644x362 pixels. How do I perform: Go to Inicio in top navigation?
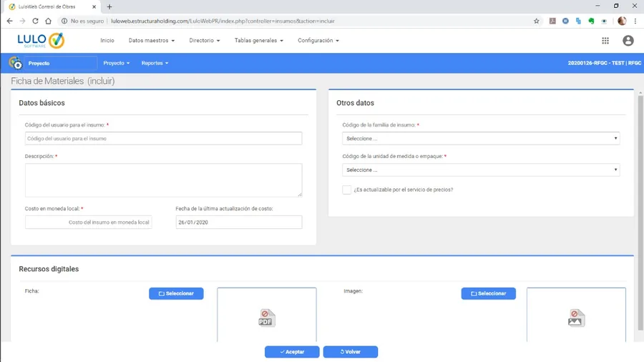click(x=107, y=40)
